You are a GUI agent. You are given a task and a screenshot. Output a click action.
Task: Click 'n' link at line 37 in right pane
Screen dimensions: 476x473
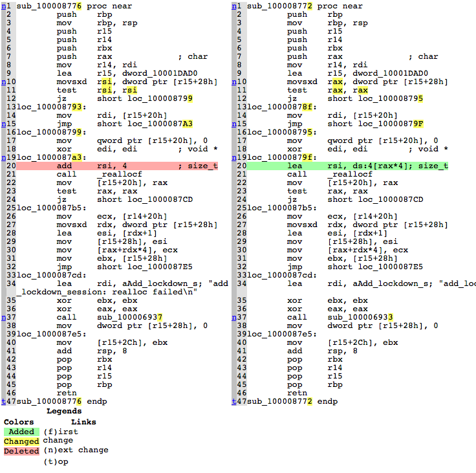234,317
